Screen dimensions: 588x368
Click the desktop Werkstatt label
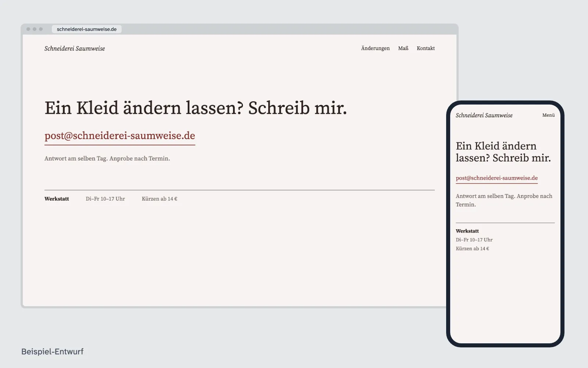57,199
